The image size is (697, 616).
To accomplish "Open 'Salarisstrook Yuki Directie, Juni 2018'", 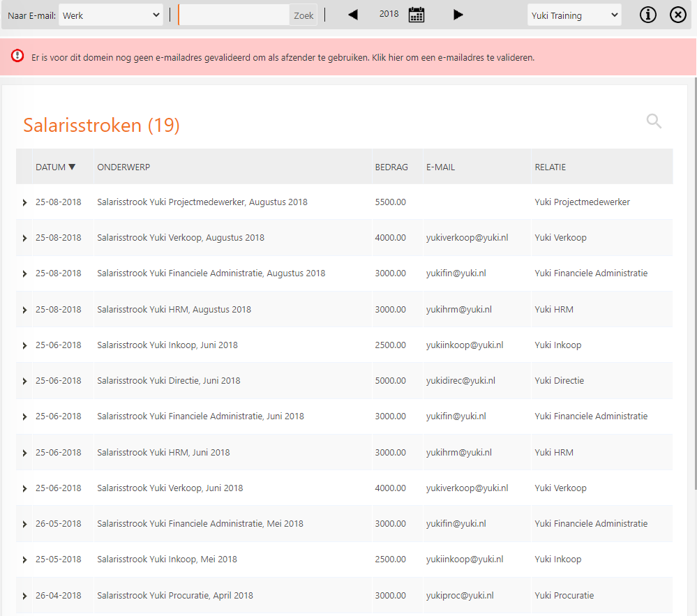I will pyautogui.click(x=168, y=380).
